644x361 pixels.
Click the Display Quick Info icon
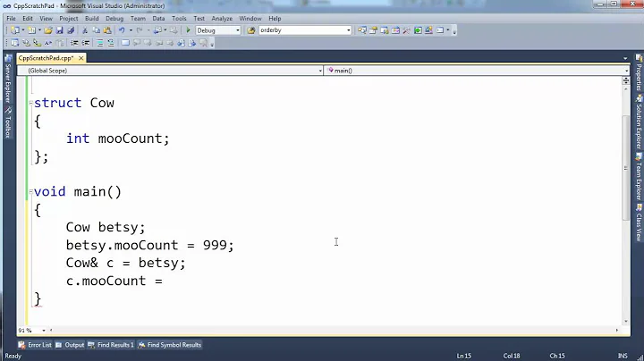pos(38,43)
